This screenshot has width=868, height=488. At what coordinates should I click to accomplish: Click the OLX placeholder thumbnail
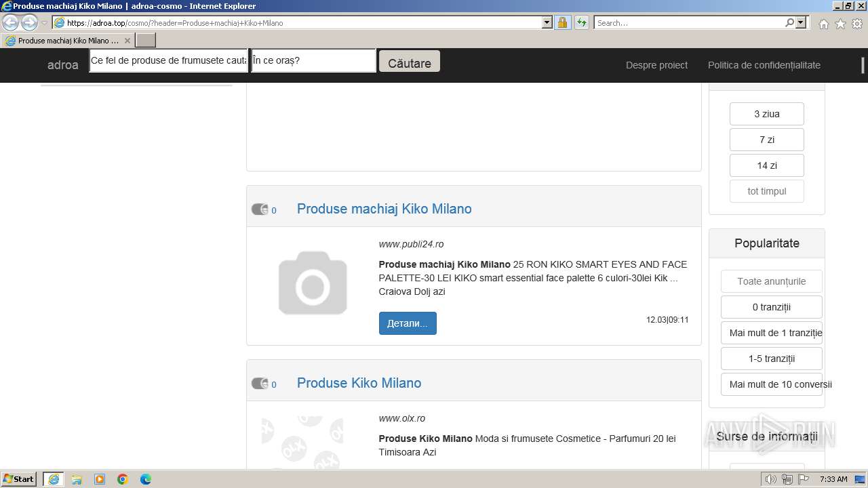302,442
